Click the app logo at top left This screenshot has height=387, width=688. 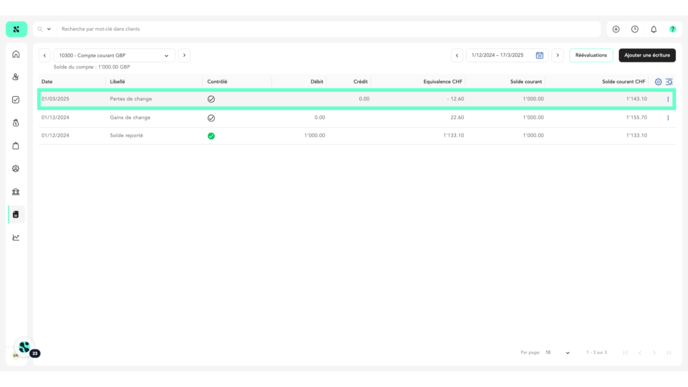tap(16, 29)
